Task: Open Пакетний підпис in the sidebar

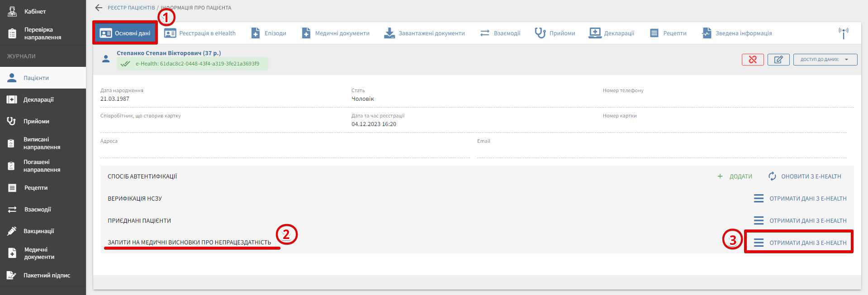Action: click(x=46, y=276)
